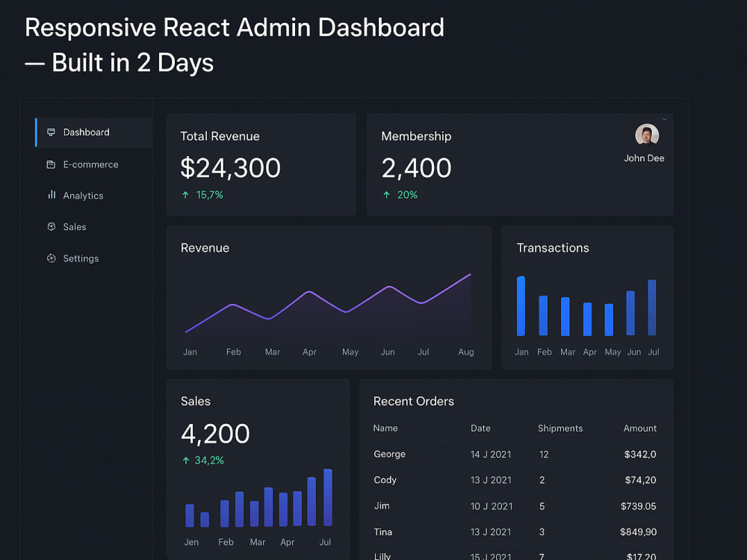This screenshot has height=560, width=747.
Task: Click the 20% membership growth figure
Action: click(407, 195)
